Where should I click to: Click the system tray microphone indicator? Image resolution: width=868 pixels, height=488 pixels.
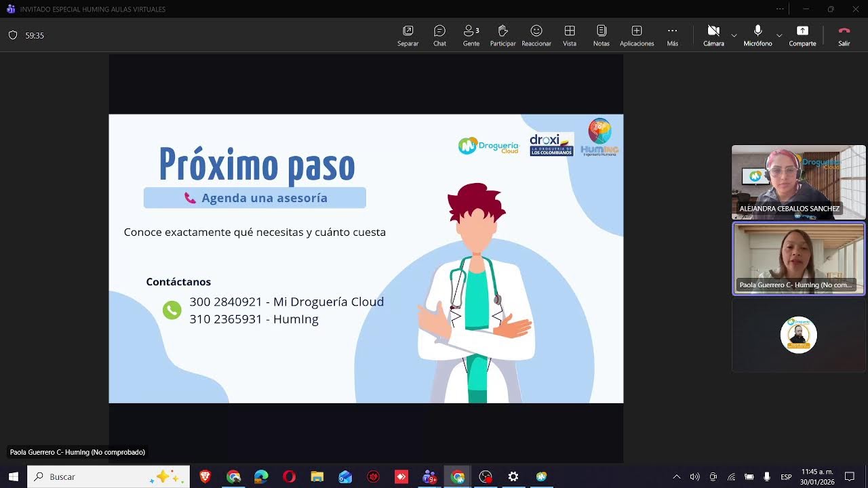click(x=767, y=476)
